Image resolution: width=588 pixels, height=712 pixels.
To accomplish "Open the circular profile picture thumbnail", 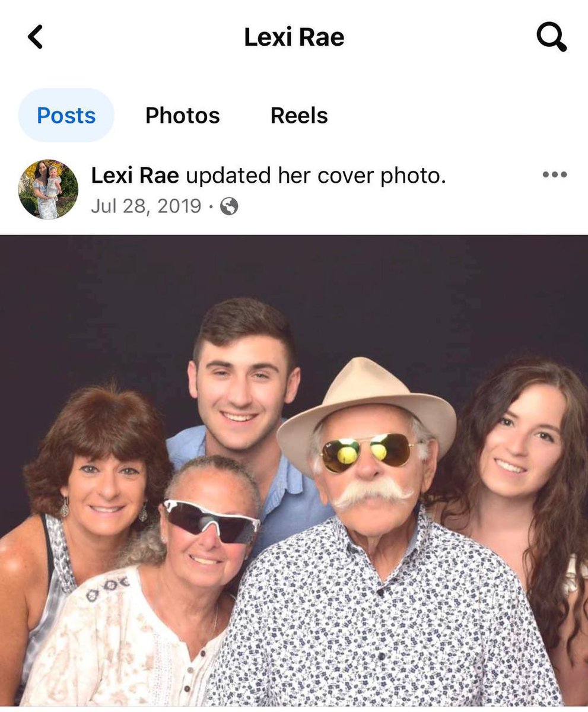I will [48, 189].
